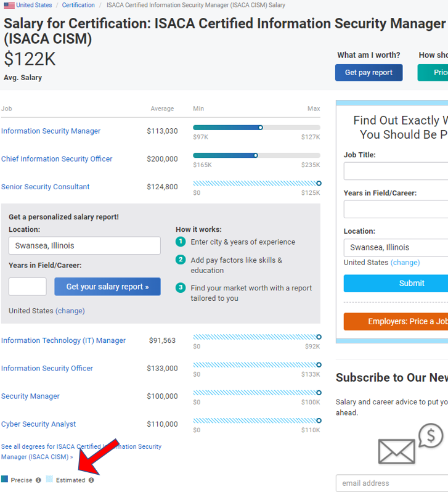Click the IT Manager estimated salary bar

click(x=256, y=337)
